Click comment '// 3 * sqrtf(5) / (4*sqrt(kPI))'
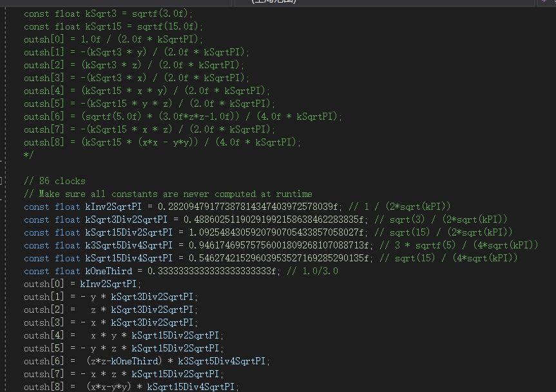 point(459,245)
